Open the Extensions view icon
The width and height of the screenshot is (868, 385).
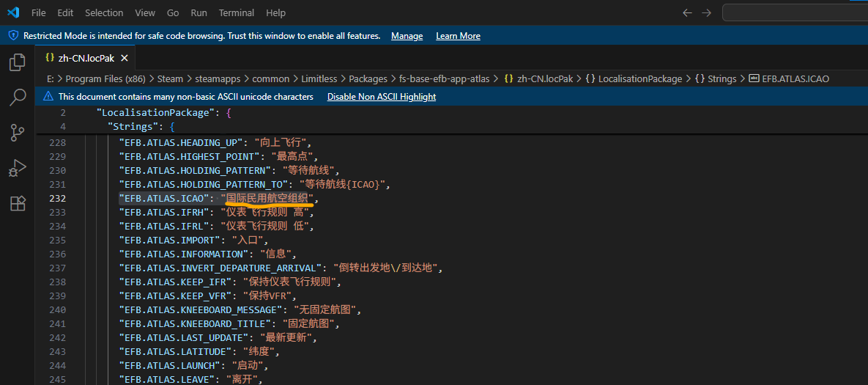[17, 203]
